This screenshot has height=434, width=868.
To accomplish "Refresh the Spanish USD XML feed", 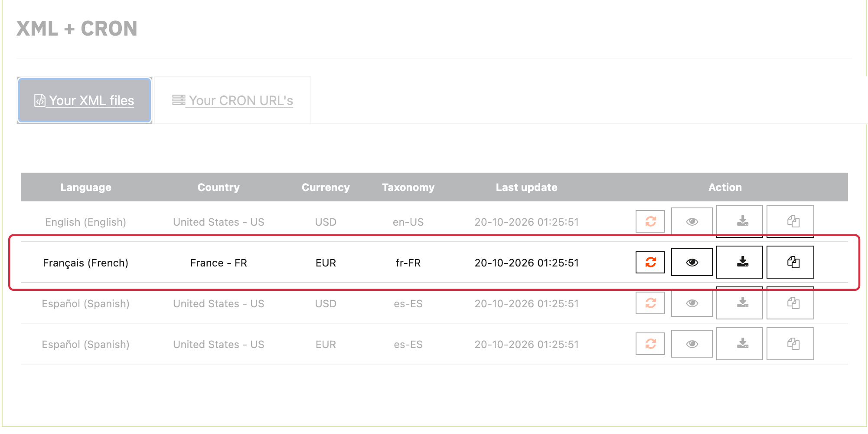I will (650, 303).
